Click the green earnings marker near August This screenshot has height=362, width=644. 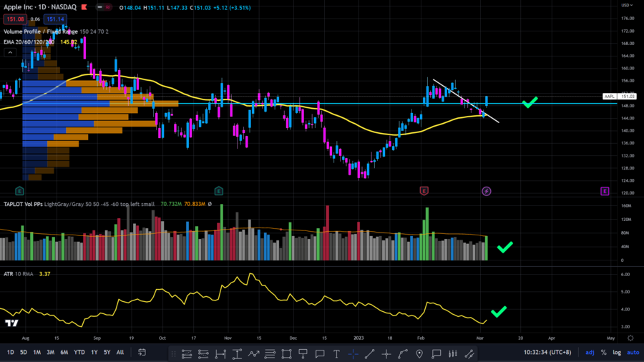coord(19,191)
